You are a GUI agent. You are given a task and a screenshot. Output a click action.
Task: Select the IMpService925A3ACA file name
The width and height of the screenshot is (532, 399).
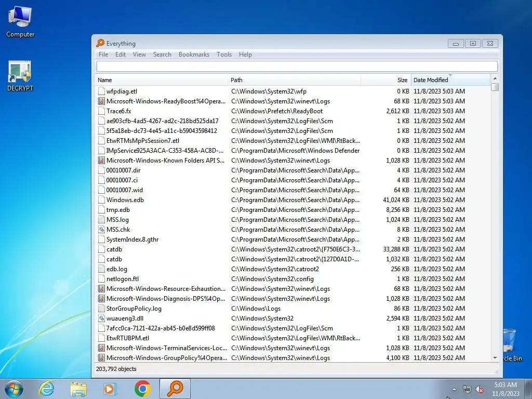pyautogui.click(x=165, y=151)
